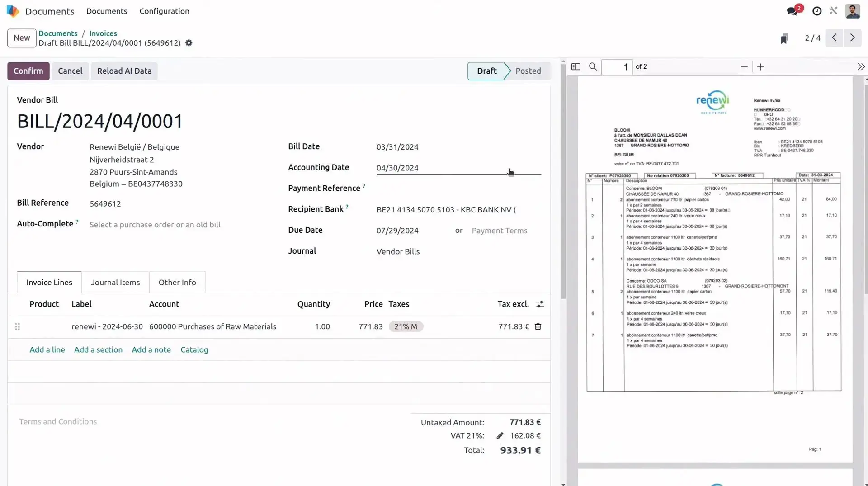
Task: Click the gear settings icon beside bill title
Action: 189,43
